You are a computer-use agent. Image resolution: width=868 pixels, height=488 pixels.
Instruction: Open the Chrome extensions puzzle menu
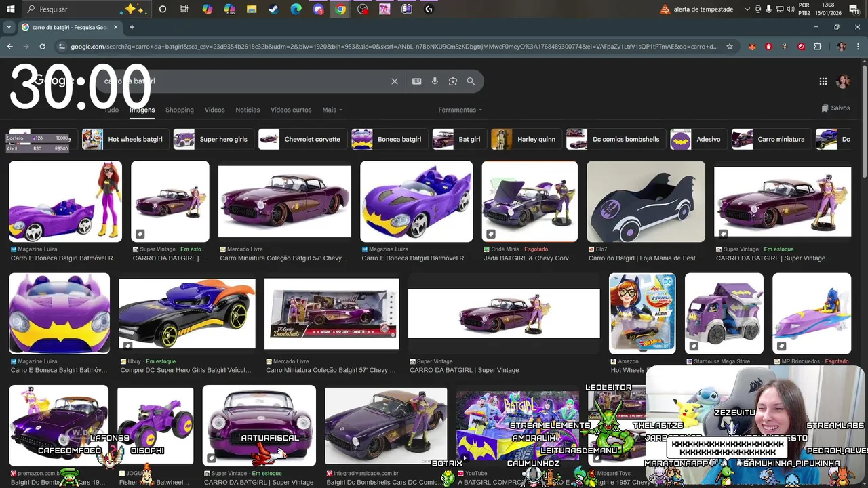817,47
